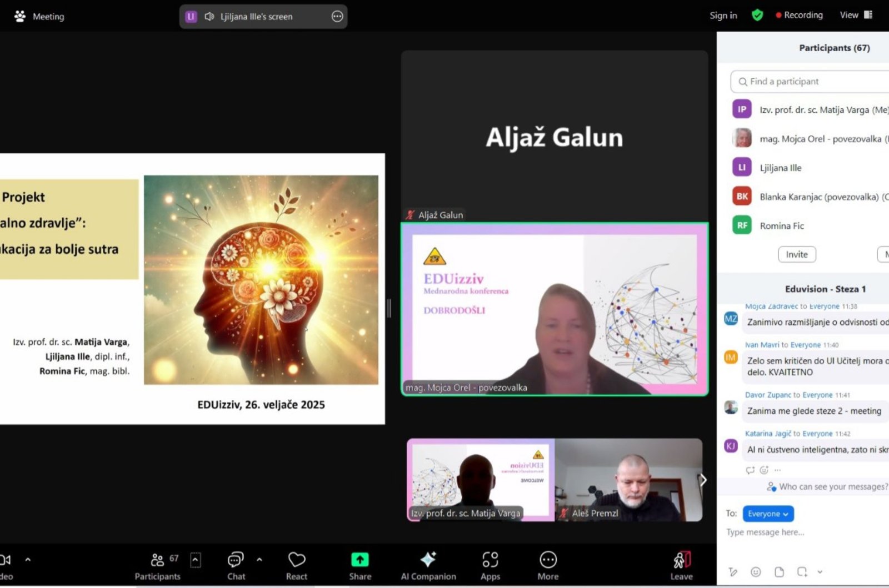Screen dimensions: 889x588
Task: Click the Find a participant search field
Action: pos(811,82)
